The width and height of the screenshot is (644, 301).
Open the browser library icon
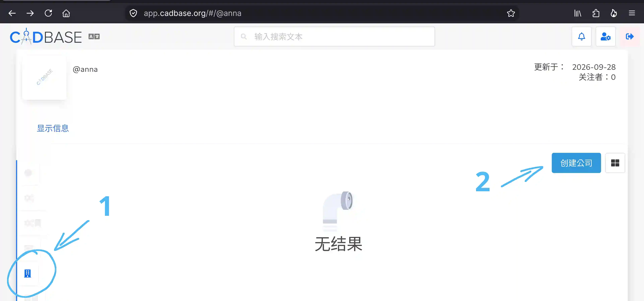point(578,13)
